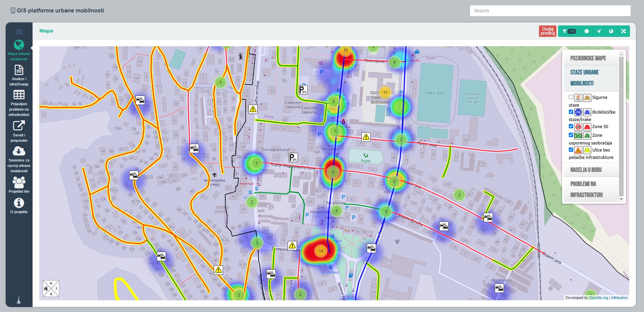This screenshot has height=312, width=644.
Task: Uncheck the Zone 30 layer checkbox
Action: click(571, 126)
